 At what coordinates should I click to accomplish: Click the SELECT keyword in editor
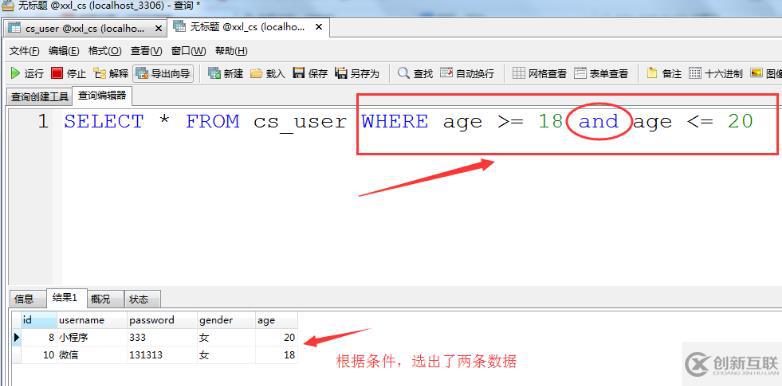click(x=104, y=122)
